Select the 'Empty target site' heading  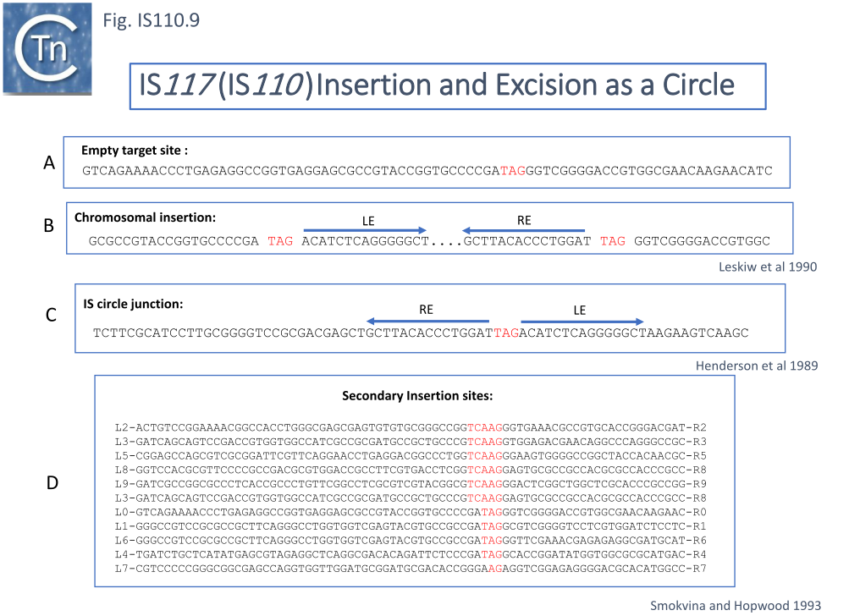pyautogui.click(x=135, y=151)
